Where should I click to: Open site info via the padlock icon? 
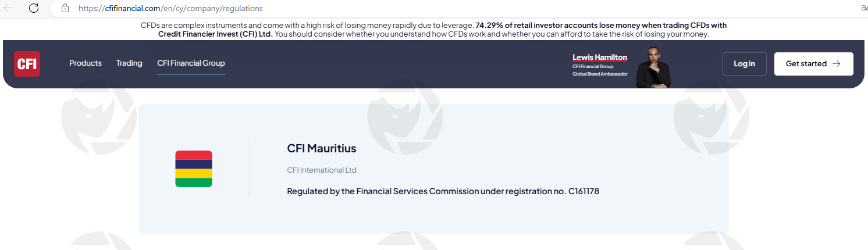pyautogui.click(x=65, y=8)
